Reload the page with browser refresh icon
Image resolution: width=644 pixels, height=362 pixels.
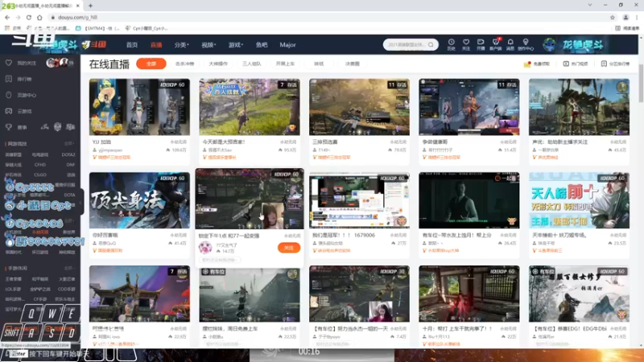[x=29, y=17]
